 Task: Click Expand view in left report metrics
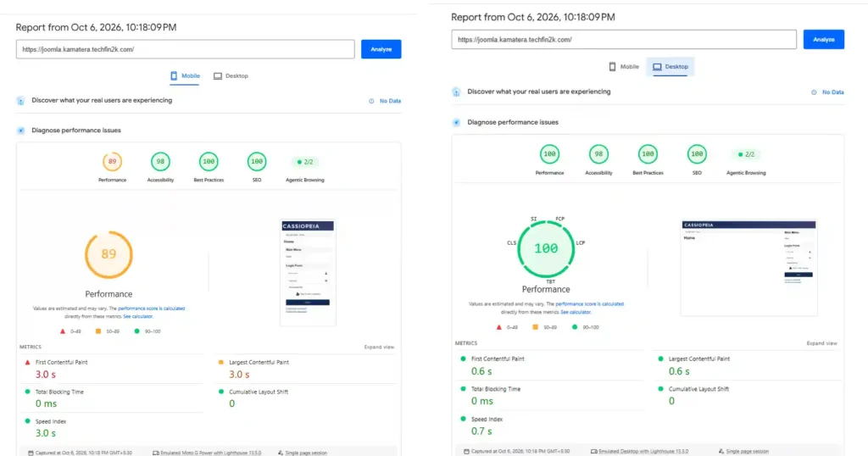pyautogui.click(x=379, y=347)
